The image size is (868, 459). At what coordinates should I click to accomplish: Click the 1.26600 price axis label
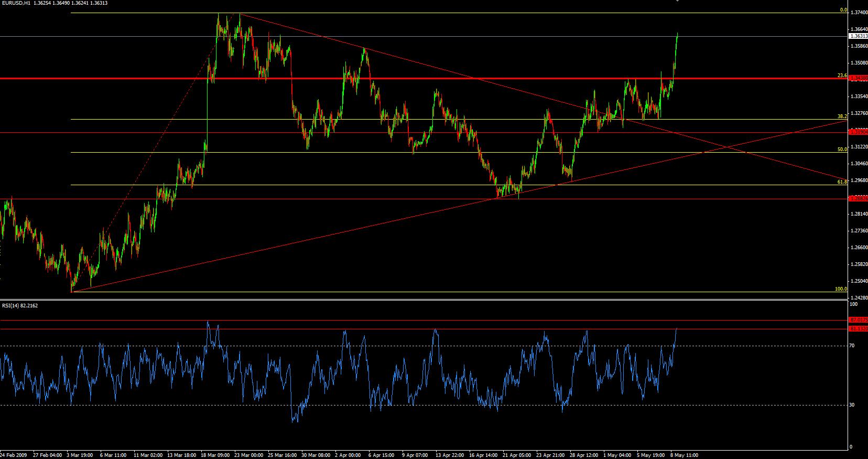coord(859,248)
